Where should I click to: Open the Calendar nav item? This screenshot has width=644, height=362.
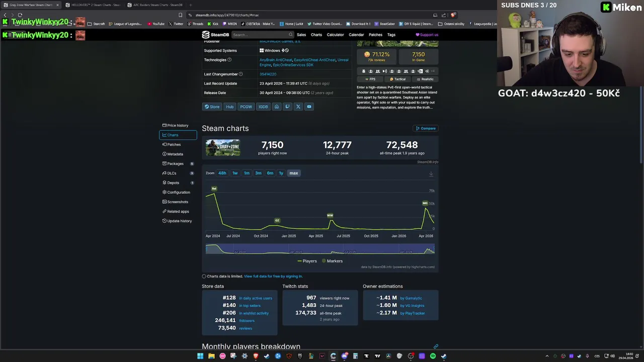pyautogui.click(x=356, y=35)
